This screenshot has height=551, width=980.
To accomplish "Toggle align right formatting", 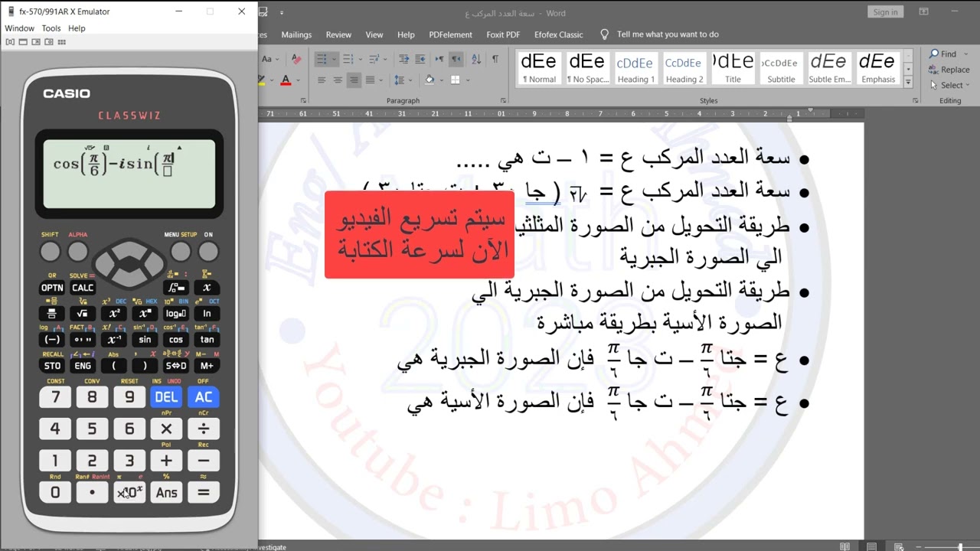I will click(x=354, y=80).
